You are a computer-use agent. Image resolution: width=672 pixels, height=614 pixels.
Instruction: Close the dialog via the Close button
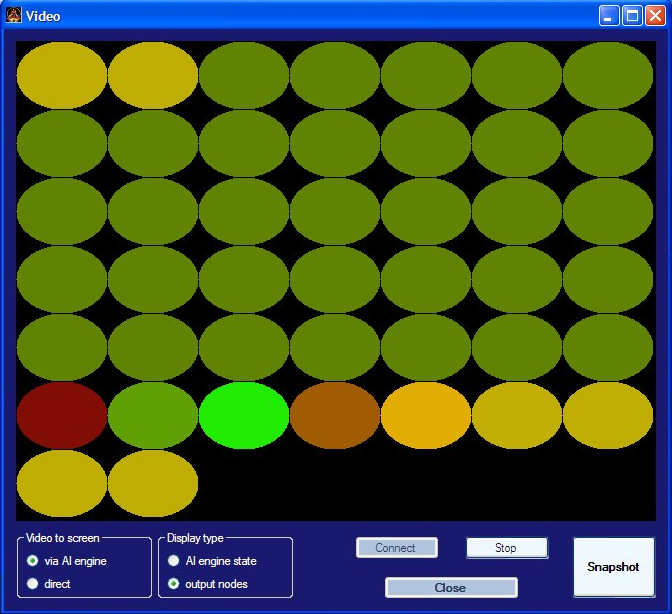(451, 587)
